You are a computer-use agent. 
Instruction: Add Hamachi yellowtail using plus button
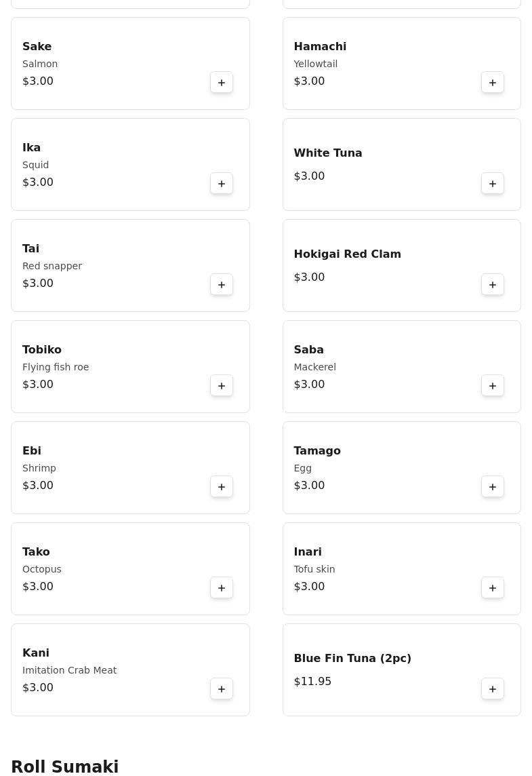(493, 82)
